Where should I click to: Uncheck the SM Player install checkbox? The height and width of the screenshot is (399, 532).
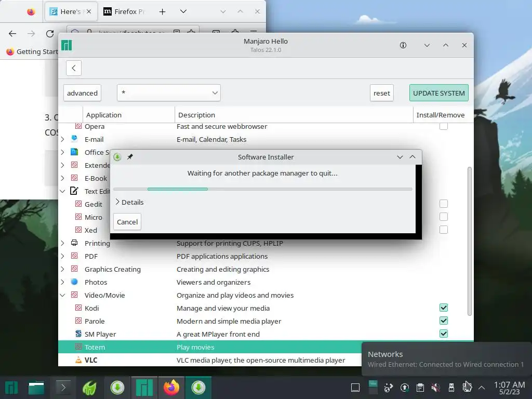[444, 334]
